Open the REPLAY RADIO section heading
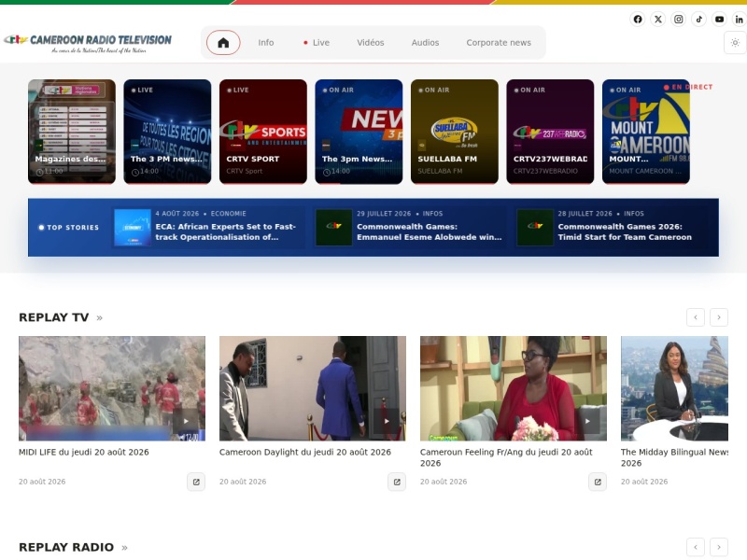Viewport: 747px width, 560px height. [x=66, y=548]
